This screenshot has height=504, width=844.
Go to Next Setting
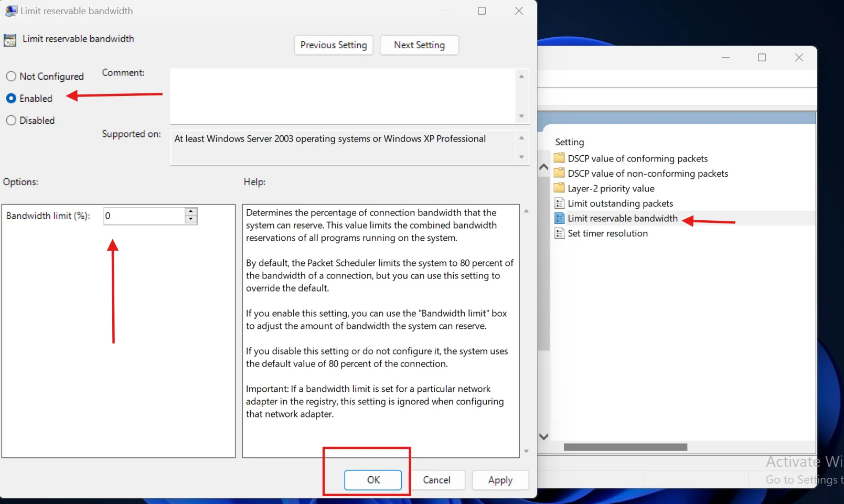pyautogui.click(x=419, y=45)
